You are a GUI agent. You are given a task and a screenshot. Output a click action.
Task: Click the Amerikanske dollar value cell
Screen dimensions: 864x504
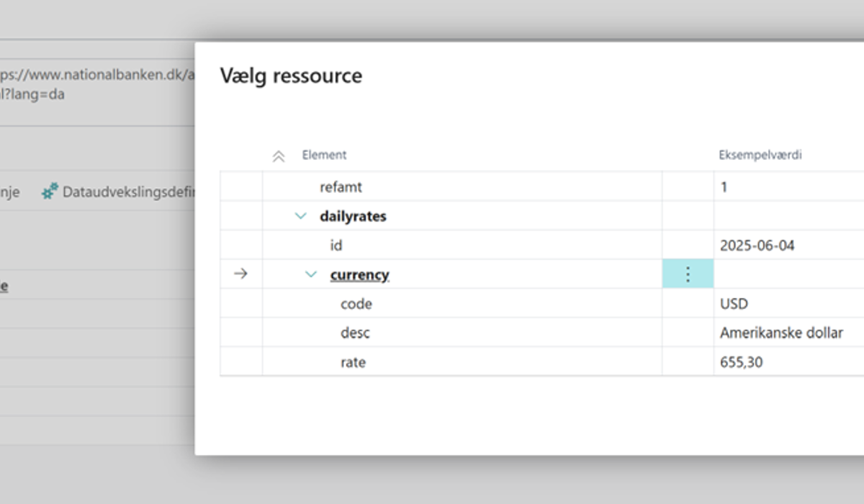click(788, 333)
